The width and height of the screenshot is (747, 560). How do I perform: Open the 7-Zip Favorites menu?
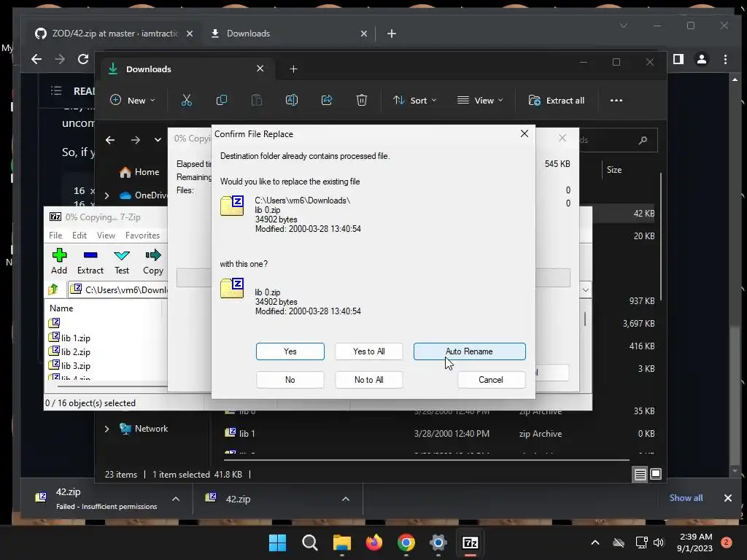[x=142, y=236]
